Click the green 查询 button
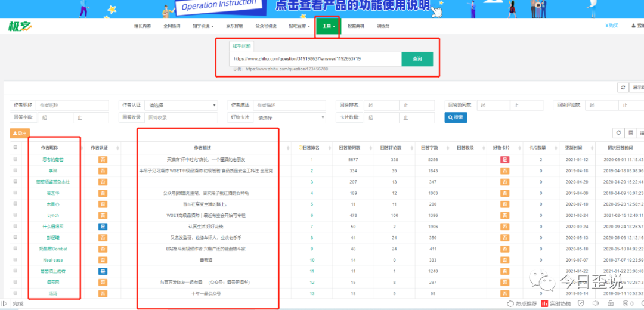The height and width of the screenshot is (310, 644). point(417,59)
